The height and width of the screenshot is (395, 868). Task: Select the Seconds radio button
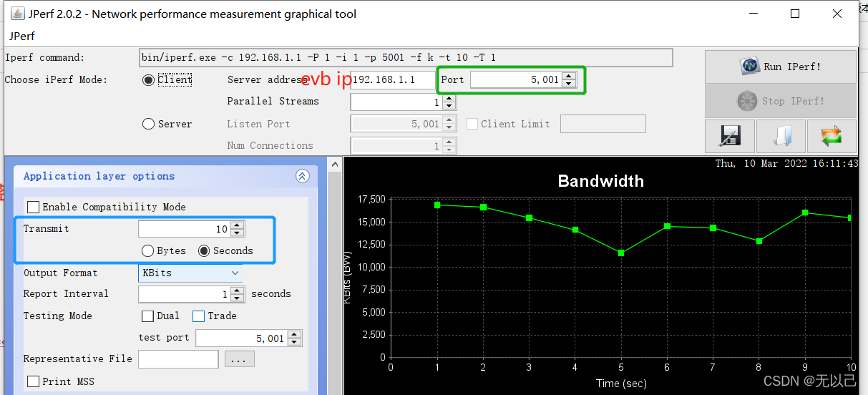[204, 250]
